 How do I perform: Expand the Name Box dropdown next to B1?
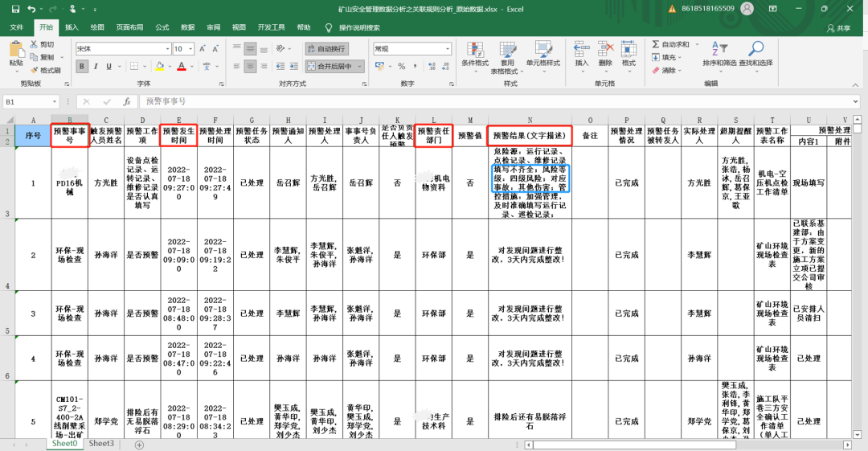pos(55,102)
